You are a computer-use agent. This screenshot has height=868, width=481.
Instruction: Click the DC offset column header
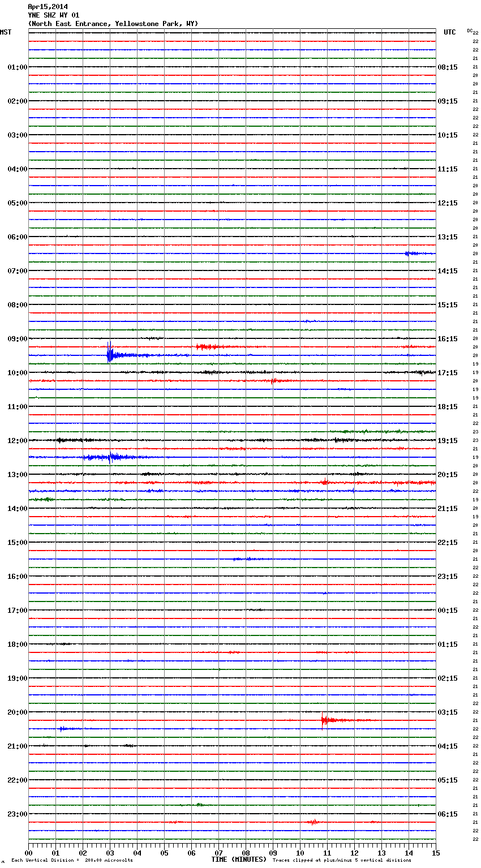pyautogui.click(x=471, y=31)
